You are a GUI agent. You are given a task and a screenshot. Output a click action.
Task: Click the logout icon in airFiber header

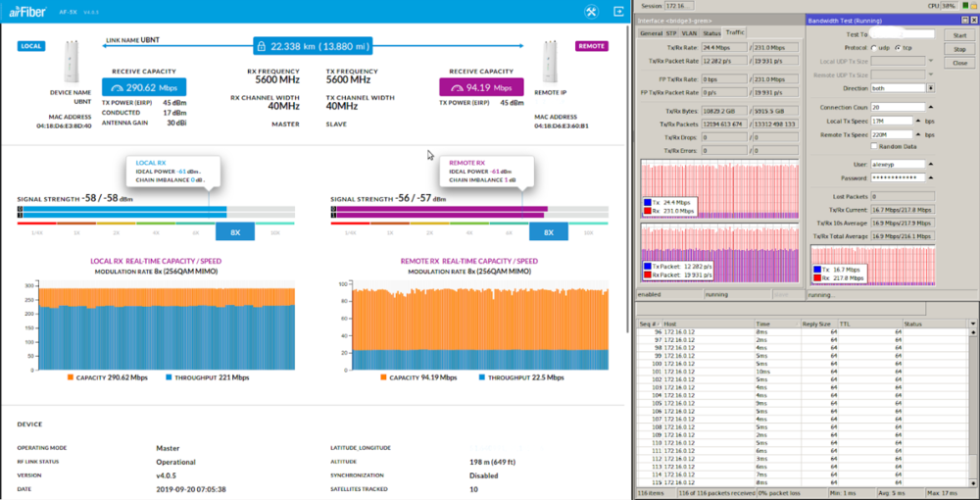[x=618, y=12]
